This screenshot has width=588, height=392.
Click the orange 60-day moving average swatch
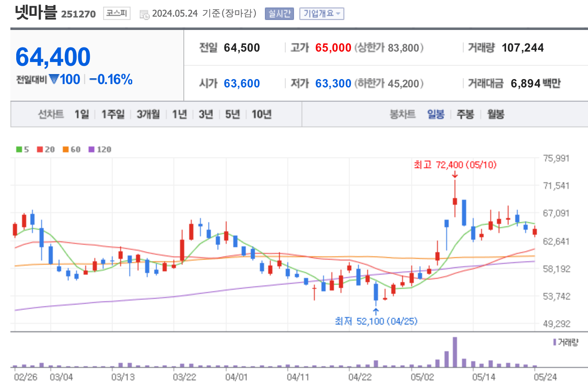pos(66,149)
